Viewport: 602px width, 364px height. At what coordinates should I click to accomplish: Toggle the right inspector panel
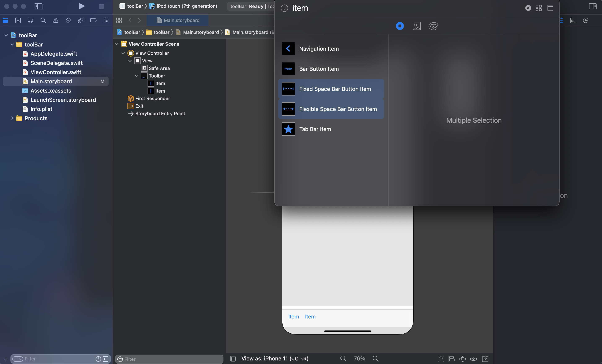[593, 6]
